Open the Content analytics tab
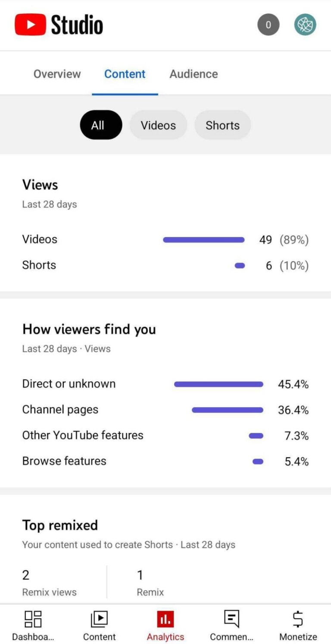The width and height of the screenshot is (331, 644). pyautogui.click(x=125, y=74)
